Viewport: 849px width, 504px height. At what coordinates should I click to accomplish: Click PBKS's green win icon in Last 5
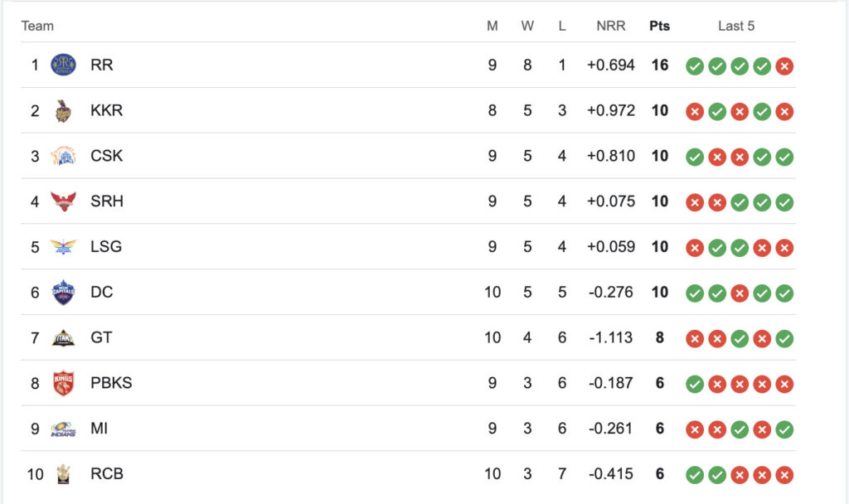[695, 384]
